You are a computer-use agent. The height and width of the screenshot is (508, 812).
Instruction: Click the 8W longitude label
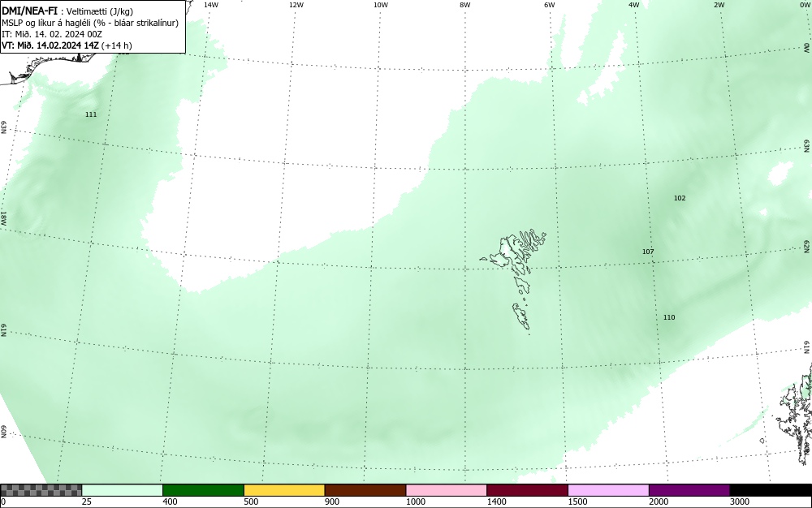[x=465, y=5]
